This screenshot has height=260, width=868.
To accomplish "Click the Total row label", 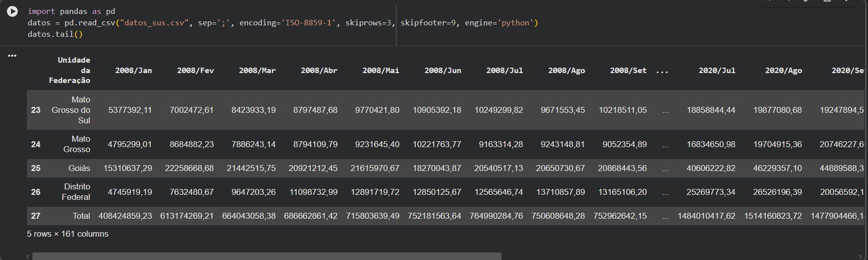I will coord(81,216).
